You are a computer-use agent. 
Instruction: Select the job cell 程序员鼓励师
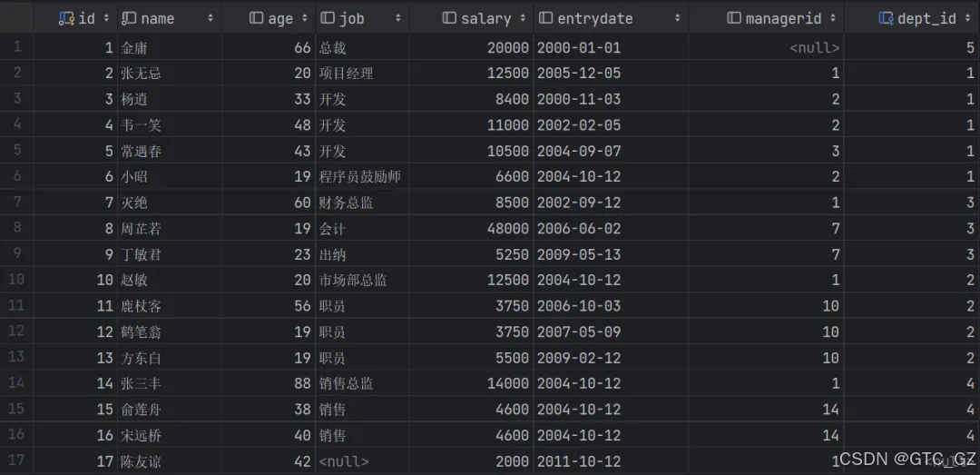point(362,177)
